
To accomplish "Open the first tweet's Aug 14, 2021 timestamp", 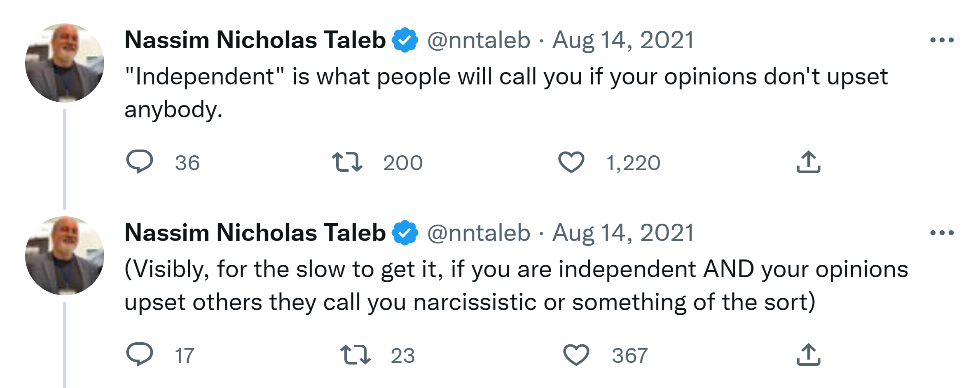I will coord(623,40).
